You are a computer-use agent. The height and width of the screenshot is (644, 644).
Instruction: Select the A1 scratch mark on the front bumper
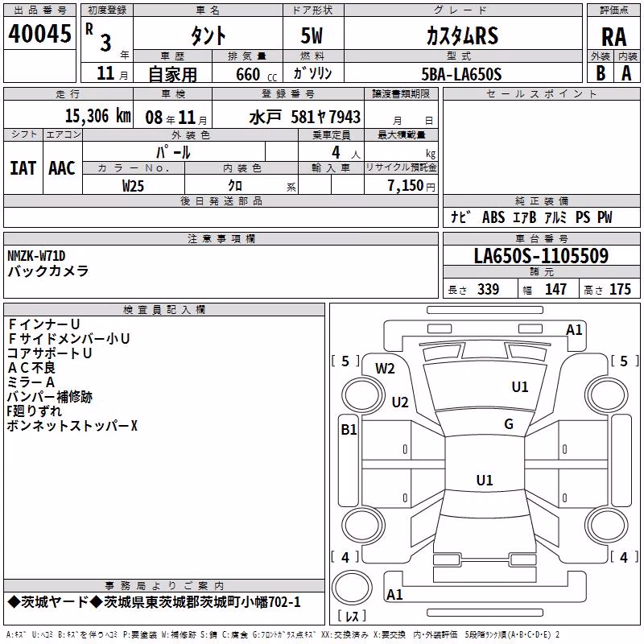[x=574, y=330]
